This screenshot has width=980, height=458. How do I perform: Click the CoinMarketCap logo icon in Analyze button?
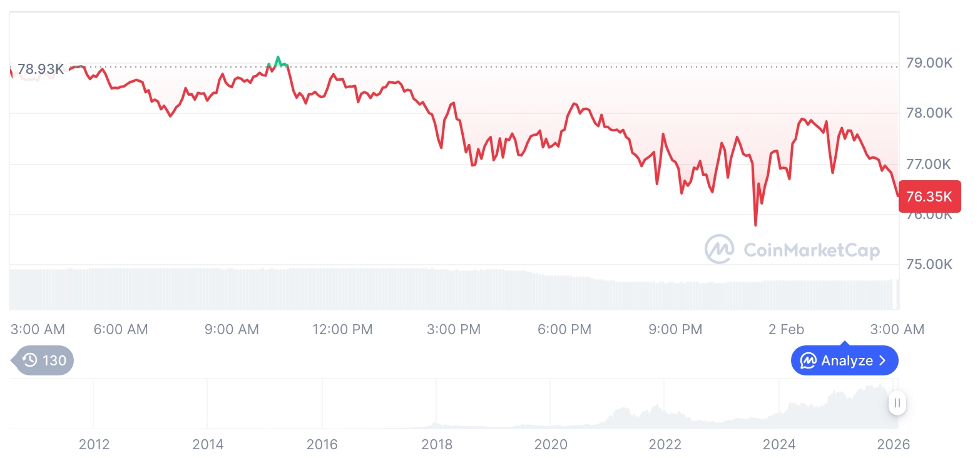coord(808,360)
